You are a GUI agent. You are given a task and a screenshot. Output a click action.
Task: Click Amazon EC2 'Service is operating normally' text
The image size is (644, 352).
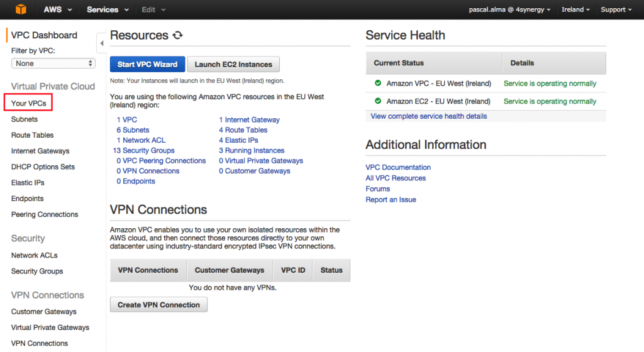[x=550, y=101]
